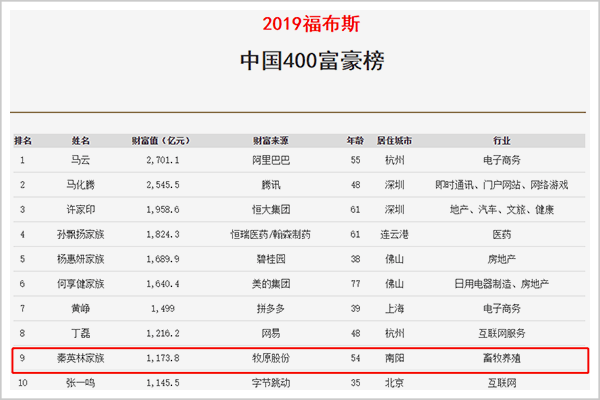
Task: Click '杭州' in 马云's row
Action: point(394,160)
